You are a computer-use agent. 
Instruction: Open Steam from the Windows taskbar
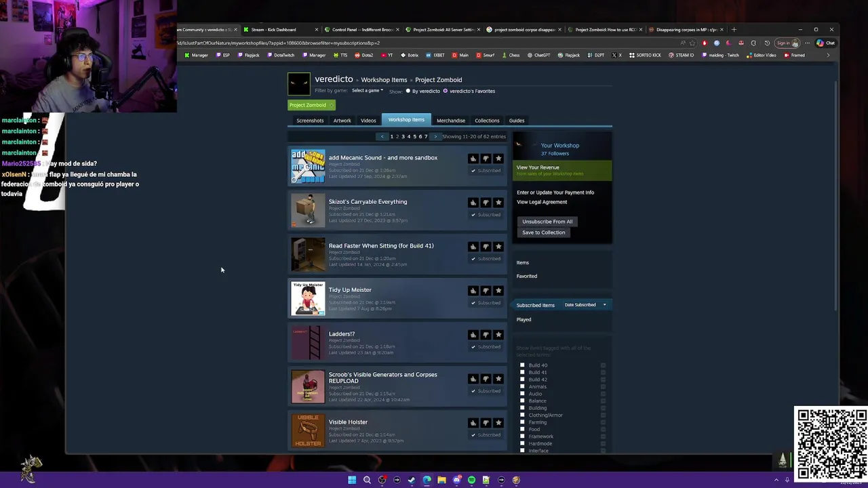point(412,480)
